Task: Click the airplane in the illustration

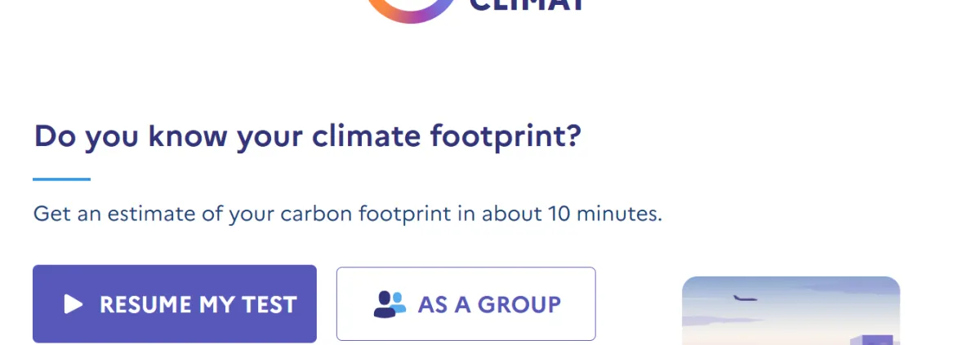Action: pyautogui.click(x=744, y=299)
